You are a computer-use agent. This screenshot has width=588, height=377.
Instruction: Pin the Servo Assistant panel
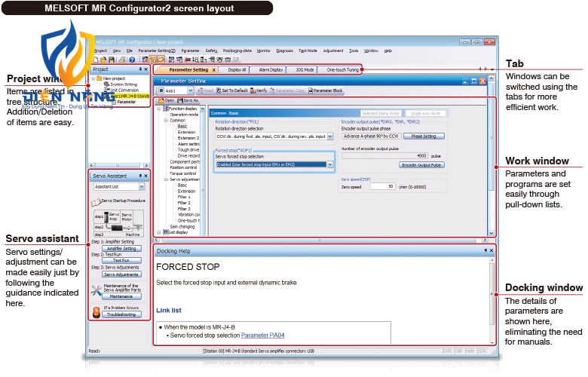pyautogui.click(x=141, y=176)
